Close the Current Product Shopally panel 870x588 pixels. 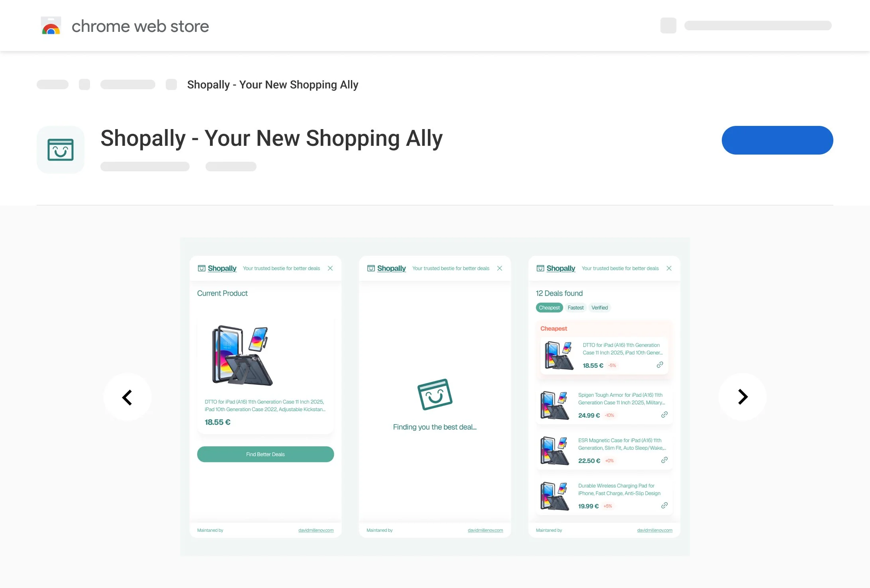[x=330, y=269]
